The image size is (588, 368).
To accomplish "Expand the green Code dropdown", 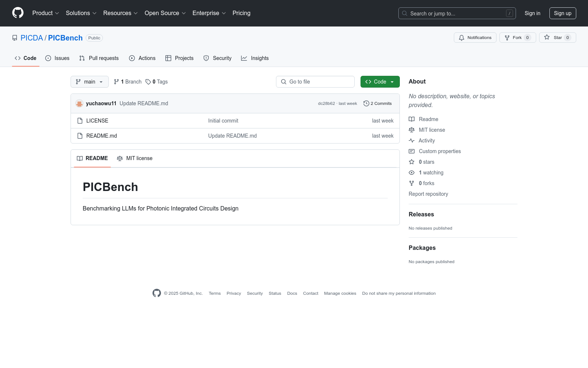I will tap(380, 82).
